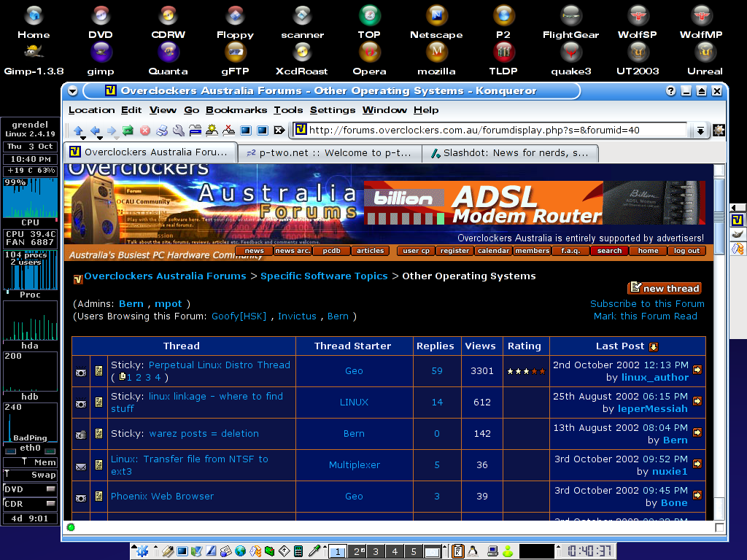Click the user cp navigation button
The image size is (747, 560).
(x=416, y=251)
